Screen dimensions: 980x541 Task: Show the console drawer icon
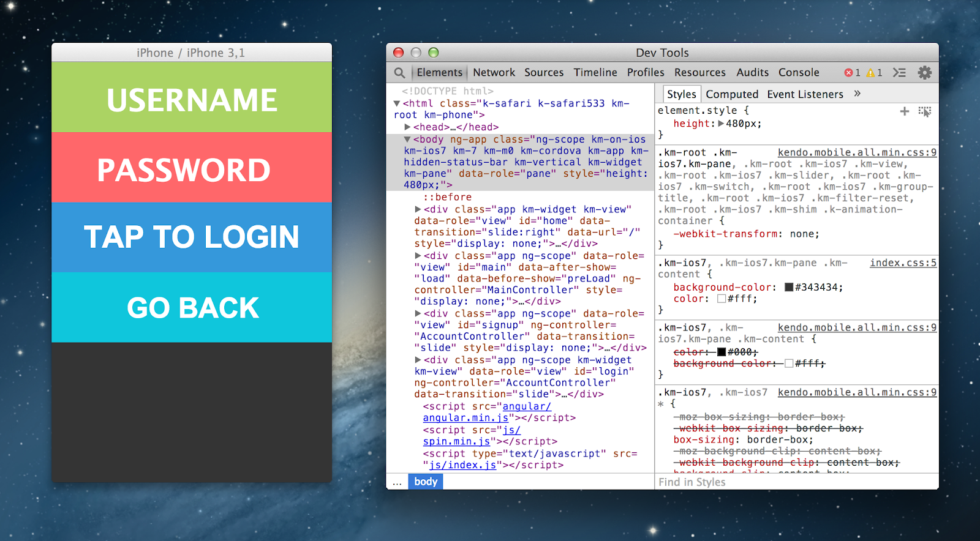(x=899, y=73)
